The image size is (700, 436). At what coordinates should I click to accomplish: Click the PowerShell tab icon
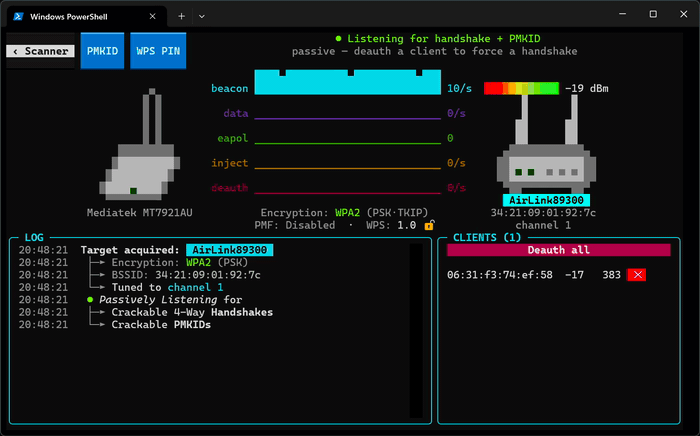click(18, 17)
